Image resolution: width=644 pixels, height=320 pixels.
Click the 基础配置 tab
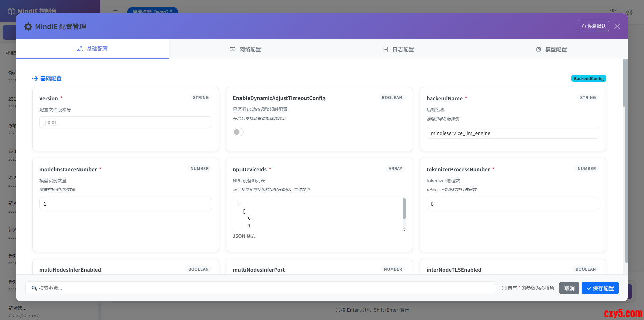pos(93,49)
